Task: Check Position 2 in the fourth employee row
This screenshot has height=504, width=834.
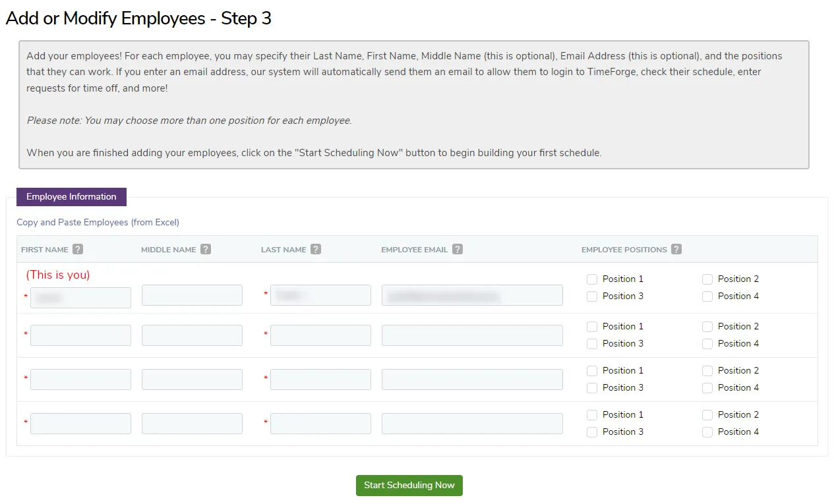Action: click(707, 415)
